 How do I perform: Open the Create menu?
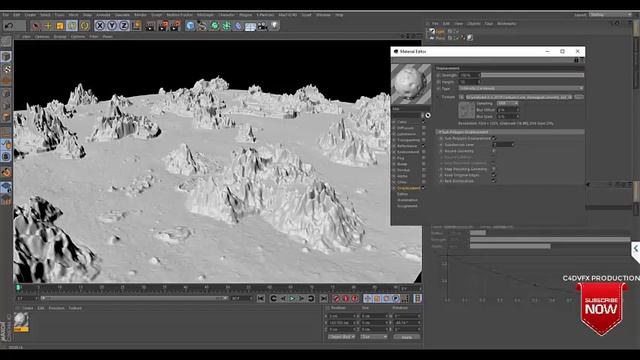pos(30,15)
